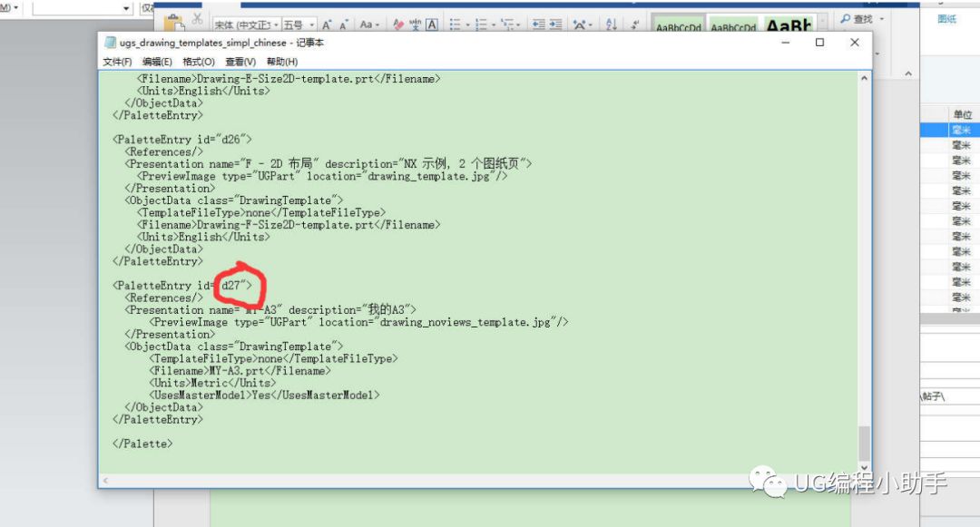Click the Shrink Font icon in Word
Screen dimensions: 980x527
(x=344, y=25)
